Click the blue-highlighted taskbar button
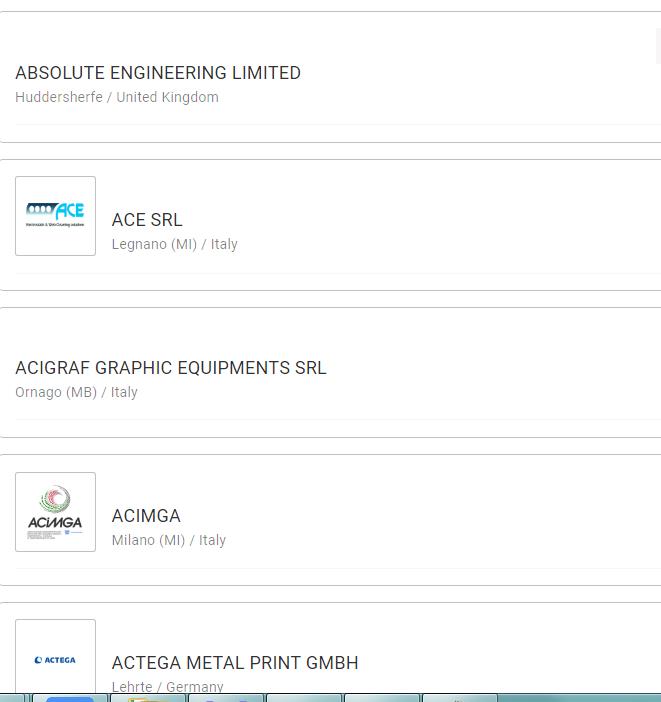661x702 pixels. tap(69, 698)
